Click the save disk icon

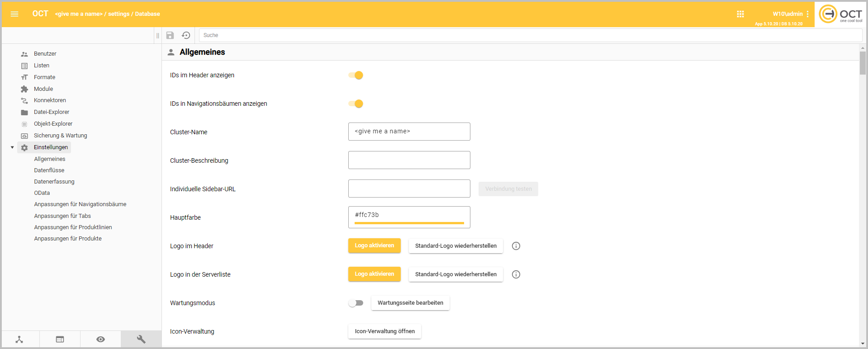(170, 35)
